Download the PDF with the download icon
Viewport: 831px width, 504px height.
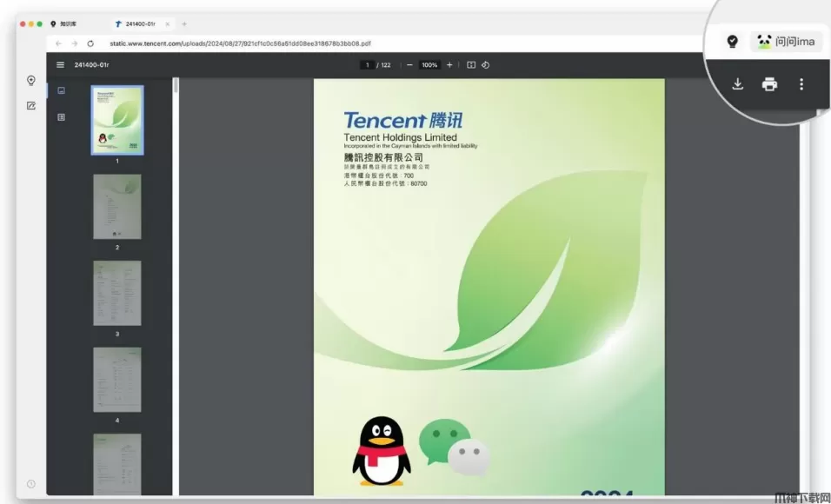pyautogui.click(x=737, y=83)
